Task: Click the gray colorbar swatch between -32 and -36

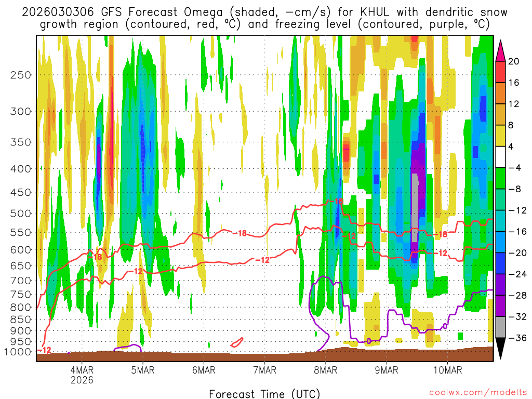Action: click(500, 327)
